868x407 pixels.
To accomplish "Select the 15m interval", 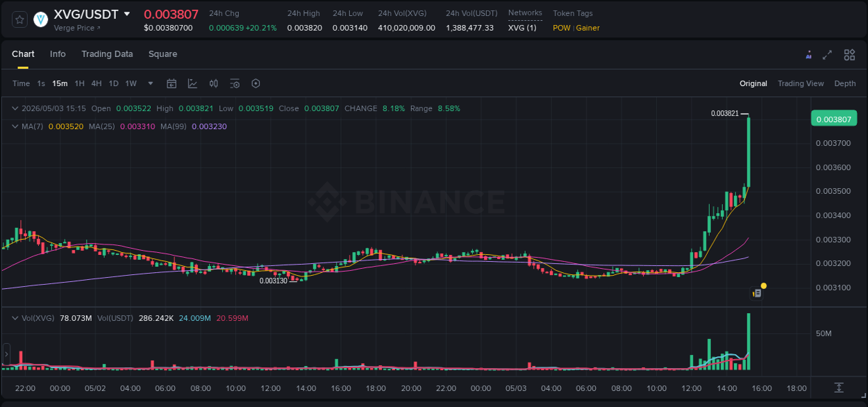I will click(60, 83).
